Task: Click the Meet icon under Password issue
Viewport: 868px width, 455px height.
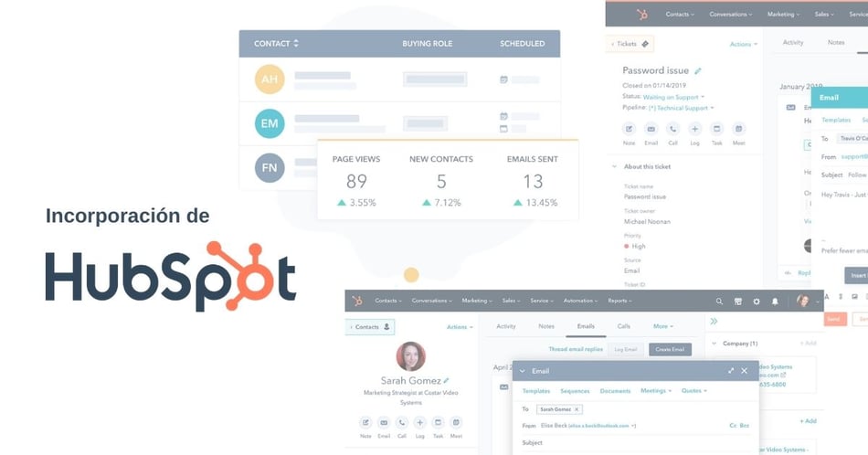Action: click(738, 129)
